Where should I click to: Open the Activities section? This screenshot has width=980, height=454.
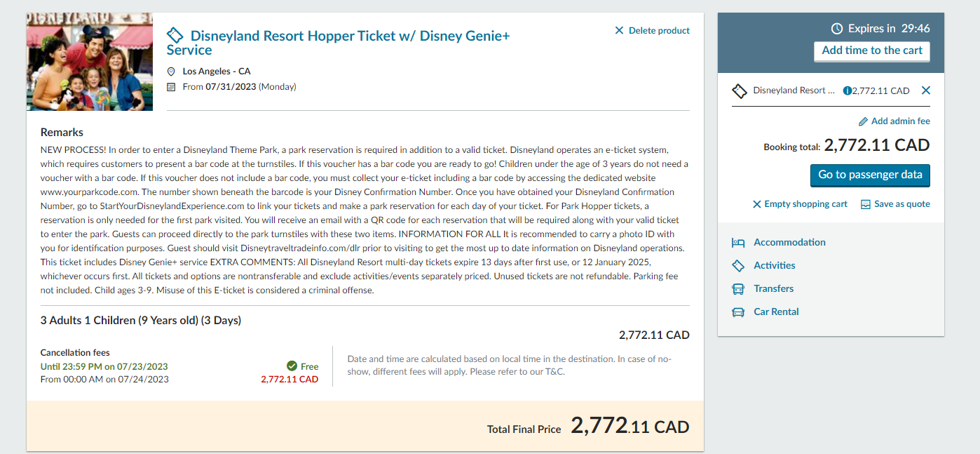click(774, 265)
